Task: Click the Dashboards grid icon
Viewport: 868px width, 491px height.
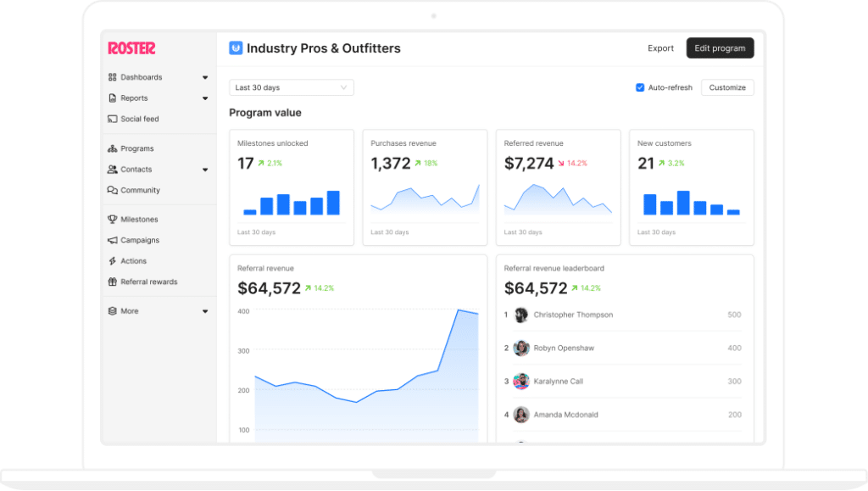Action: click(x=114, y=76)
